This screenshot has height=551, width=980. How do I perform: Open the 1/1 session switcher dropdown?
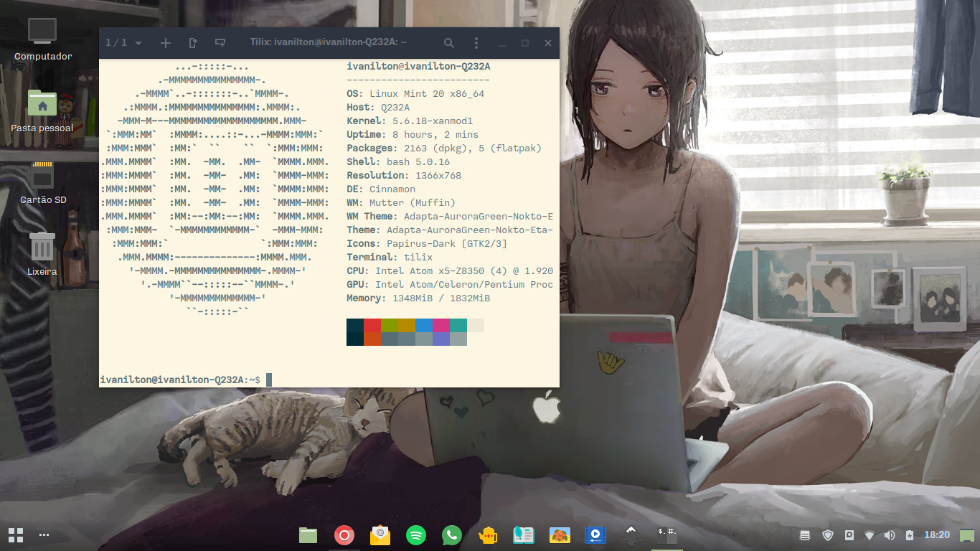click(123, 43)
